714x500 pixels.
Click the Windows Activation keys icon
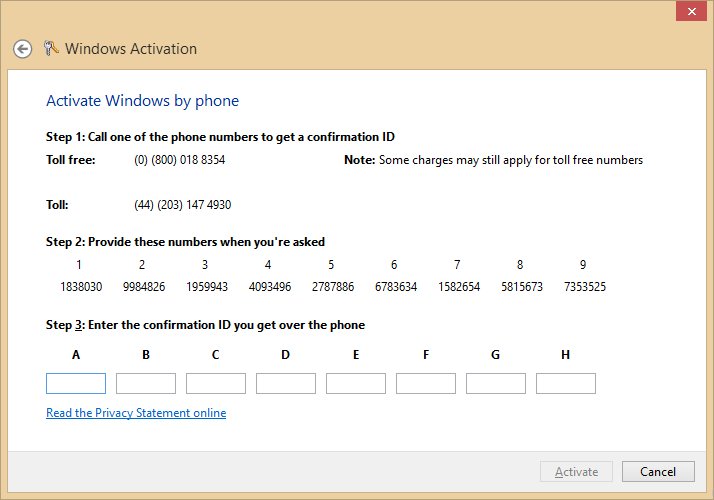coord(51,48)
